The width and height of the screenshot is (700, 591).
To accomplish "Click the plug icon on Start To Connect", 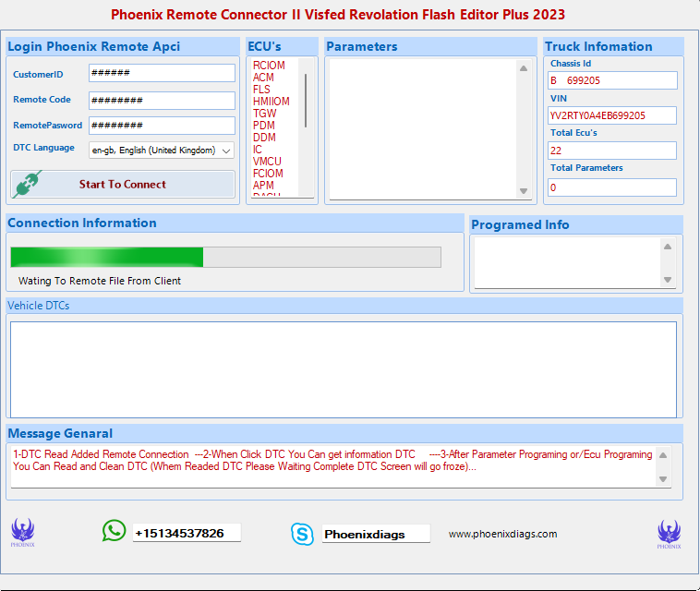I will (x=28, y=184).
